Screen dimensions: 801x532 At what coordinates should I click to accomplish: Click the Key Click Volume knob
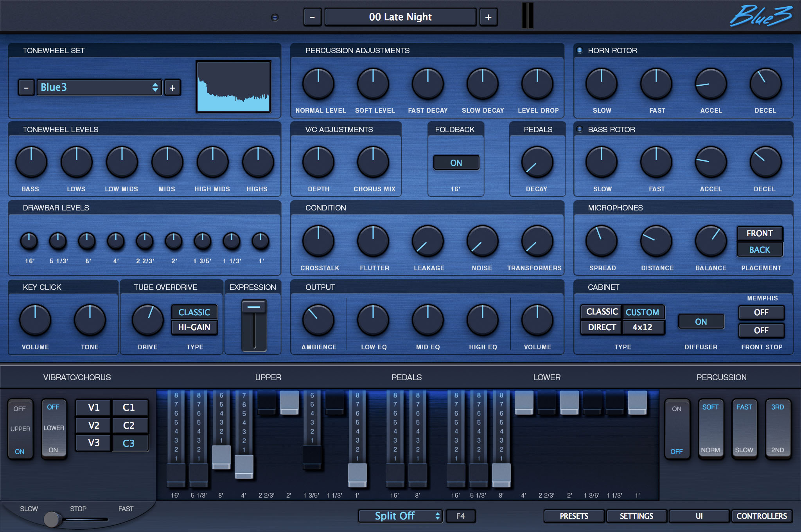pyautogui.click(x=36, y=321)
